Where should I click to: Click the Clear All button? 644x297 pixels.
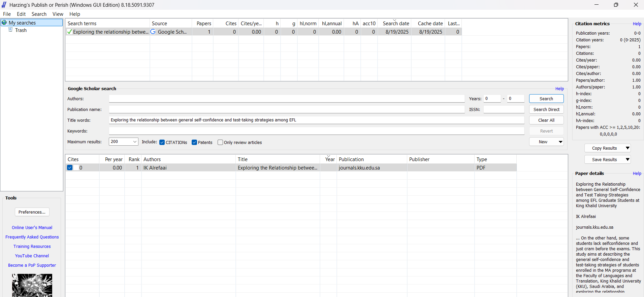[x=546, y=120]
